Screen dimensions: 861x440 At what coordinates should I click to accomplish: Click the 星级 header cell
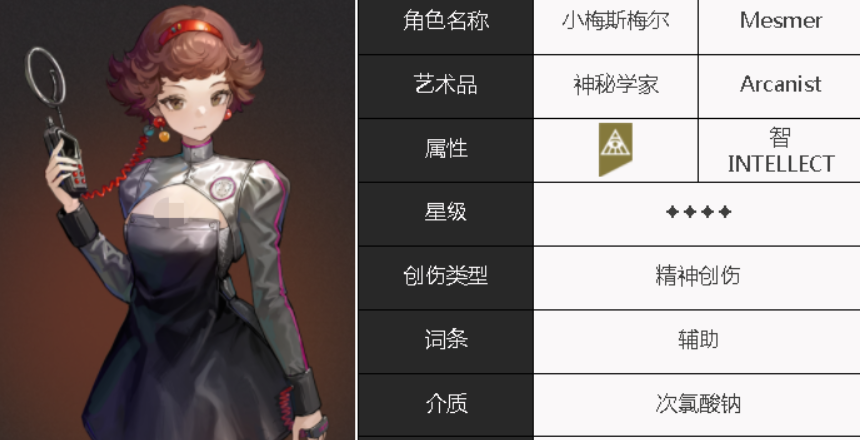pyautogui.click(x=445, y=214)
